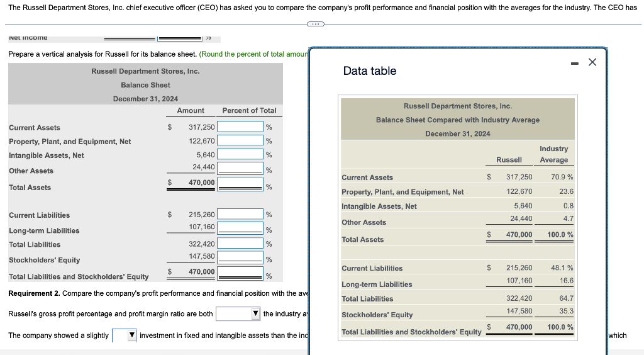Image resolution: width=644 pixels, height=355 pixels.
Task: Select Stockholders' Equity percent field
Action: click(240, 257)
